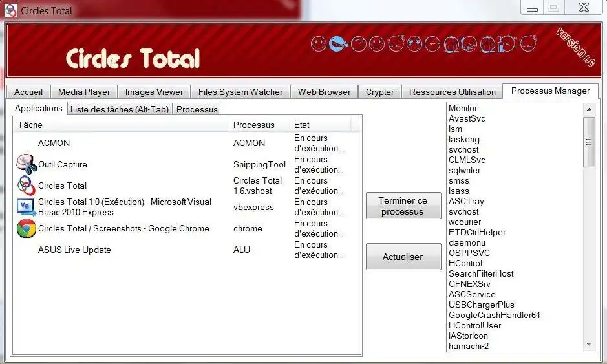
Task: Select the Microsoft Visual Basic 2010 Express task
Action: point(125,207)
